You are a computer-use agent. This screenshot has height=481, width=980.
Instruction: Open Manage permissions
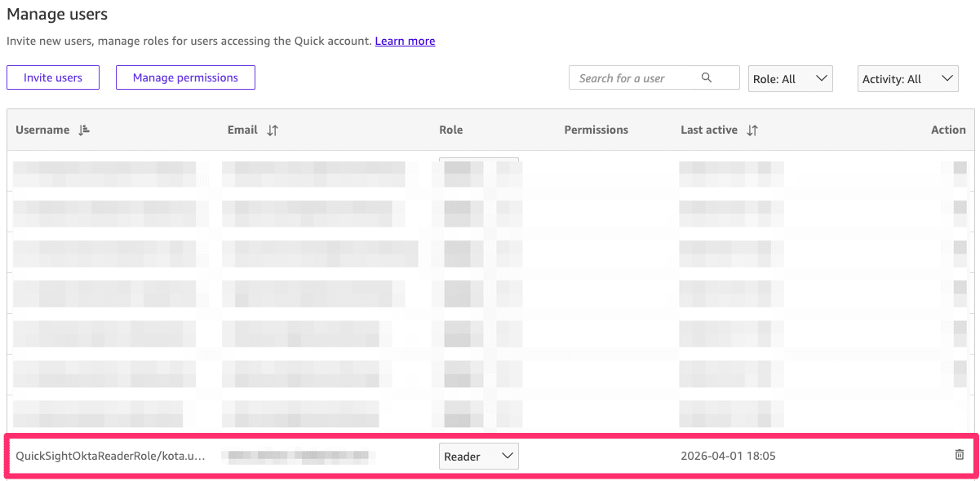click(185, 77)
